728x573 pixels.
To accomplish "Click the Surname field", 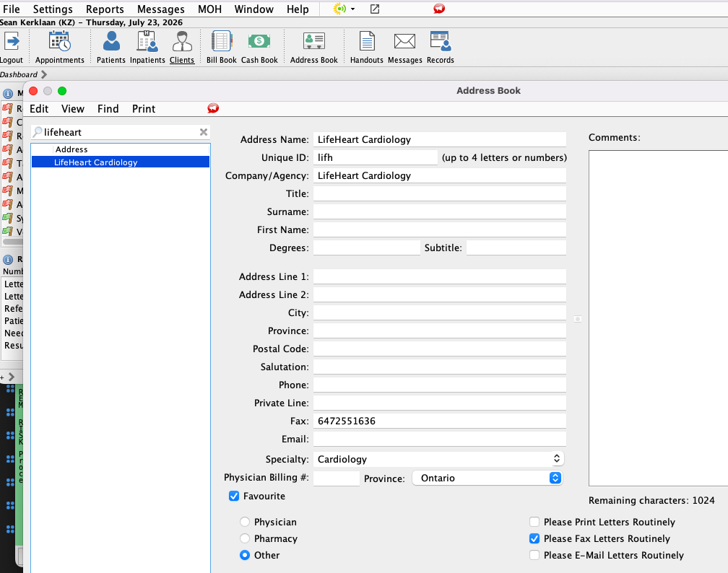I will [x=440, y=211].
